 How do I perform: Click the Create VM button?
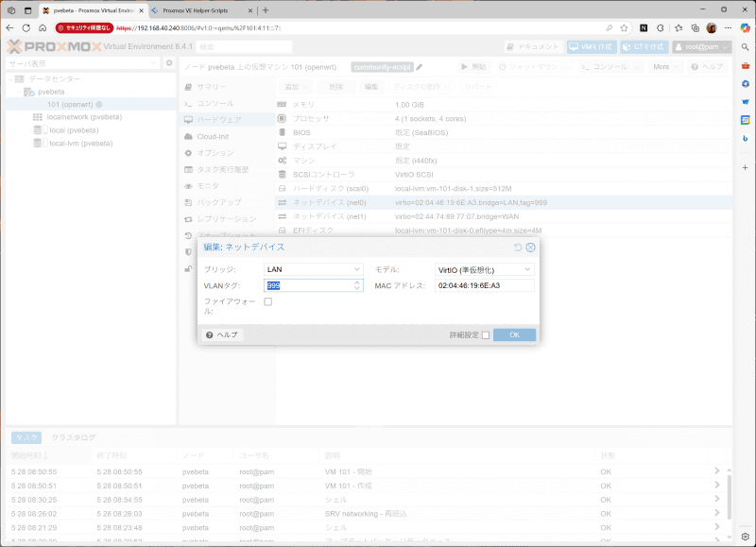(592, 46)
